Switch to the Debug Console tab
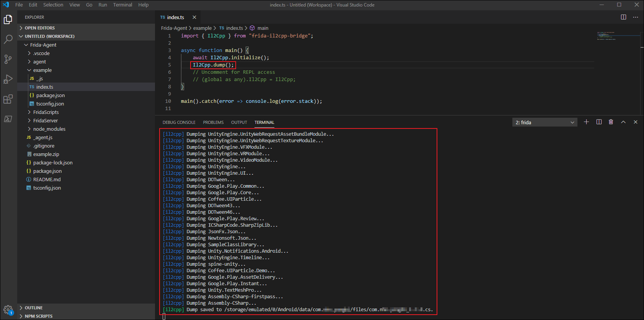The image size is (644, 320). (179, 122)
